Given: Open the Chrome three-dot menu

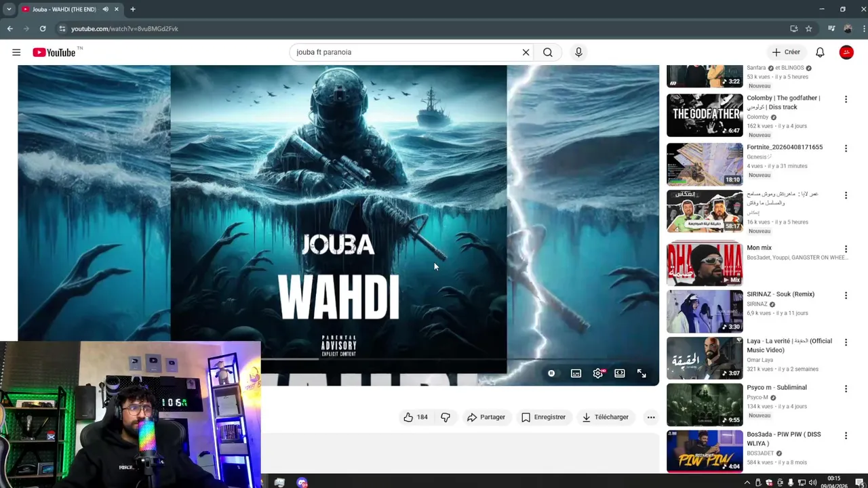Looking at the screenshot, I should tap(863, 28).
